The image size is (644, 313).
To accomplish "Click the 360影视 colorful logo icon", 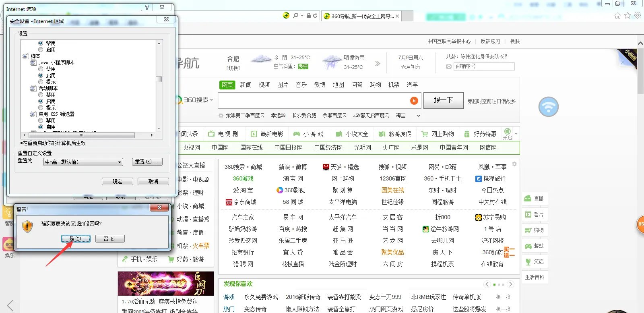I will [280, 190].
